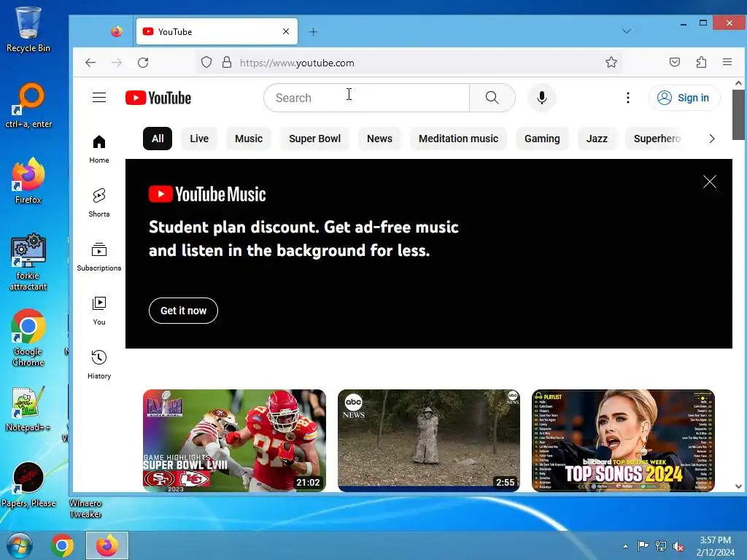Select forkie attractant desktop icon
Image resolution: width=747 pixels, height=560 pixels.
pyautogui.click(x=28, y=262)
